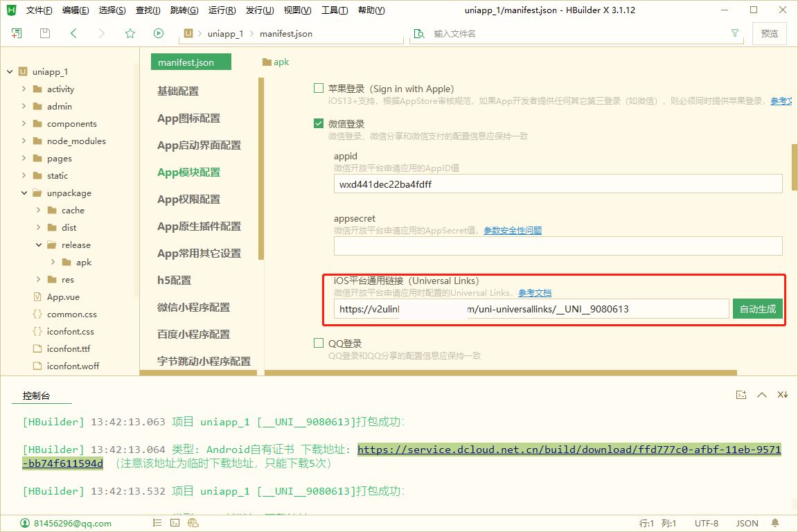Collapse the unpackage folder

point(24,193)
